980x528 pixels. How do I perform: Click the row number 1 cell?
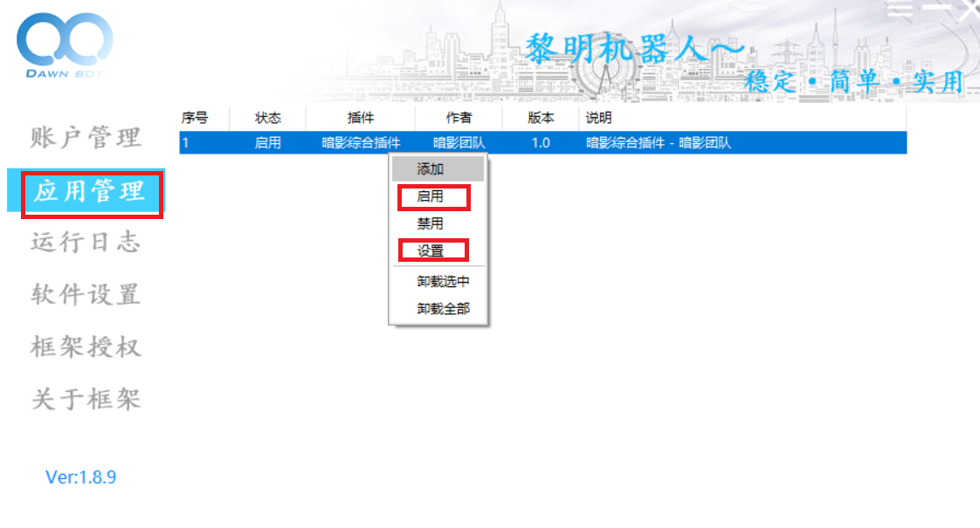coord(186,142)
